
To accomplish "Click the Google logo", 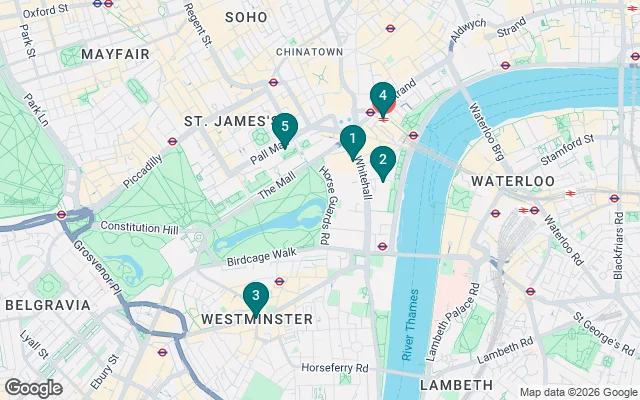I will pyautogui.click(x=34, y=388).
